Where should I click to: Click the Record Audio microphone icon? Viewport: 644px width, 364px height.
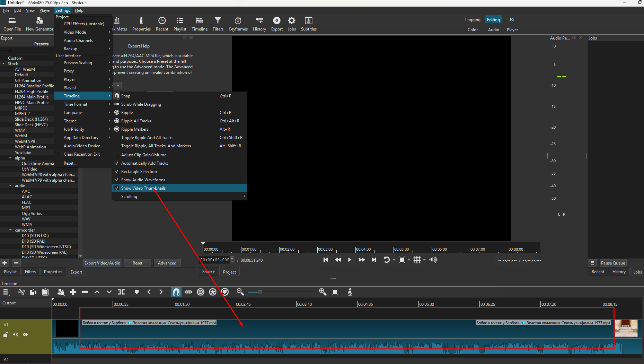[350, 292]
